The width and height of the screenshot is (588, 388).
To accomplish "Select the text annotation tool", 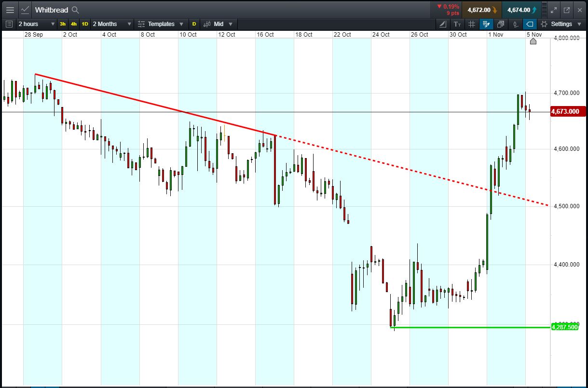I will coord(457,24).
